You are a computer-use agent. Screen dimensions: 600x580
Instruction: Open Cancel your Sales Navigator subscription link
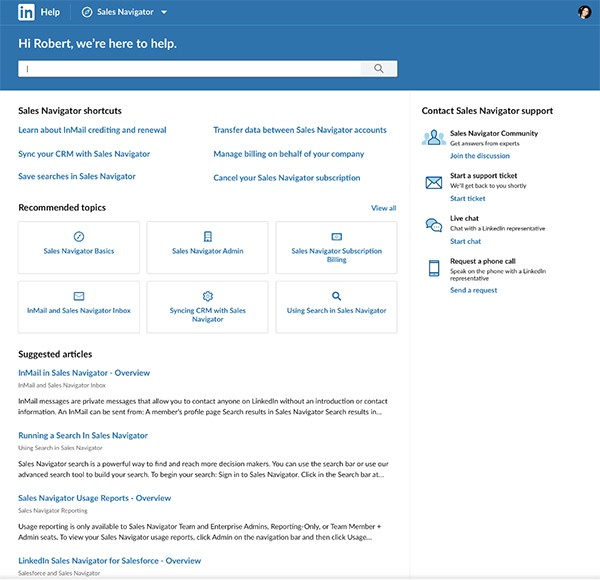tap(286, 178)
